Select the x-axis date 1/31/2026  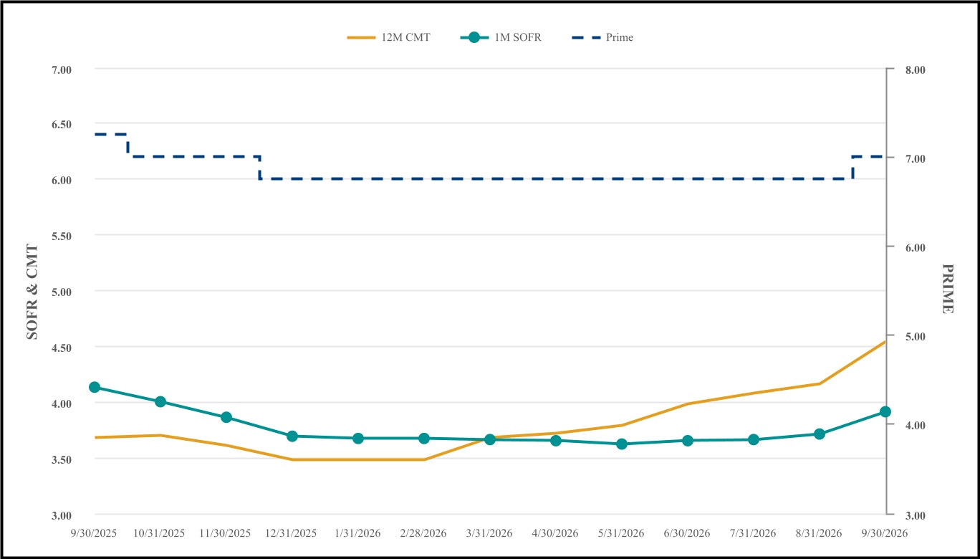[358, 533]
